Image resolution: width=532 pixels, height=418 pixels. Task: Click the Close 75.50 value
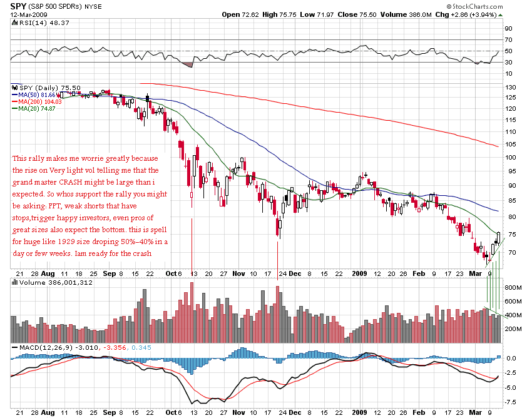point(357,14)
